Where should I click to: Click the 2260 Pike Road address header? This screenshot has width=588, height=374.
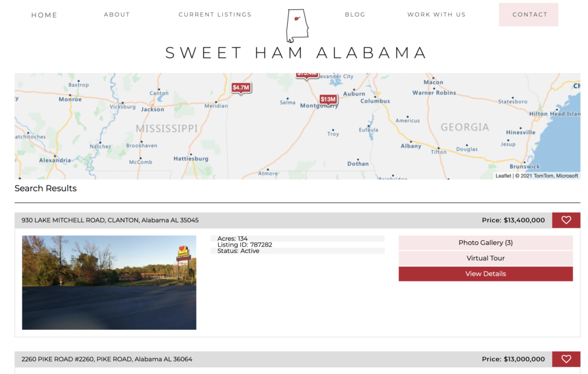click(x=107, y=359)
